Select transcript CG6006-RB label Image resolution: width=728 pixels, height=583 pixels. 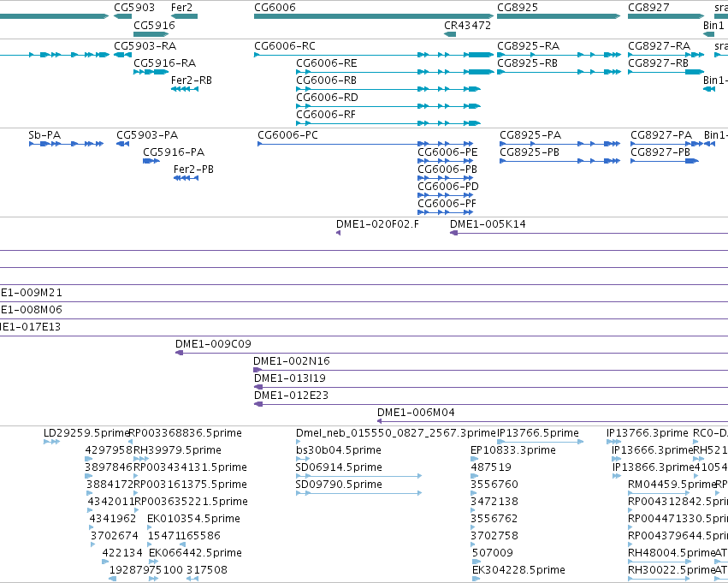click(327, 80)
